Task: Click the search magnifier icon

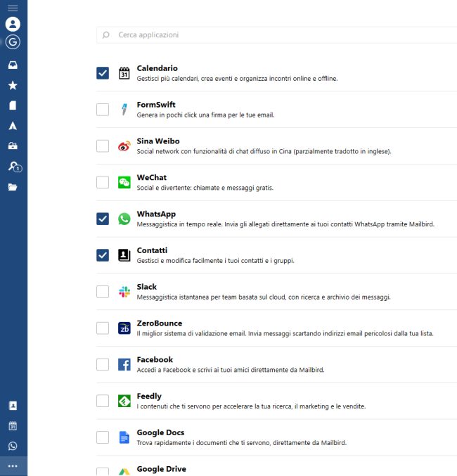Action: 105,35
